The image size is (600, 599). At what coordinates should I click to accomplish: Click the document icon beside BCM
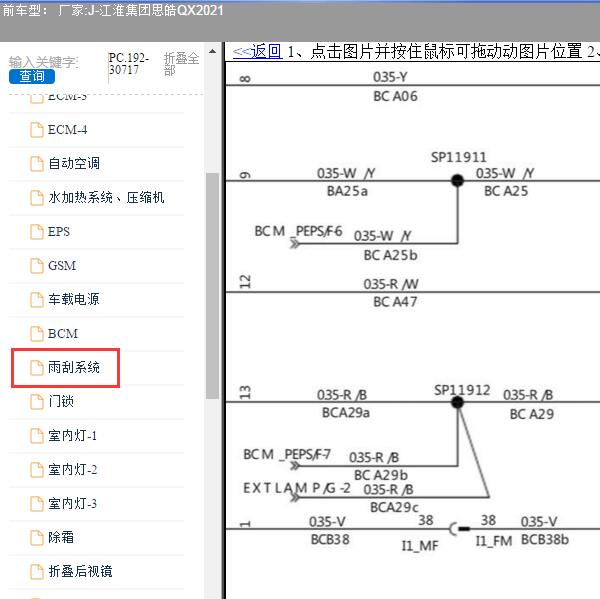(x=37, y=333)
